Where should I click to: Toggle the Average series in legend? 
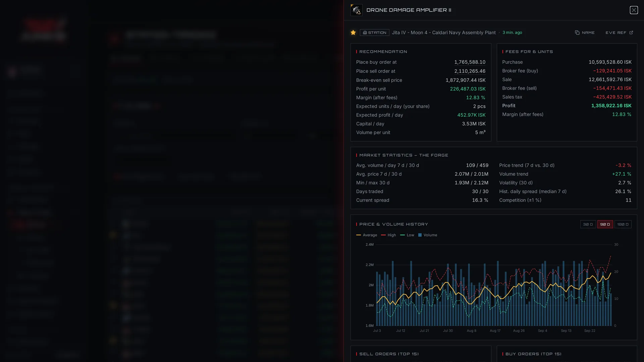tap(367, 235)
